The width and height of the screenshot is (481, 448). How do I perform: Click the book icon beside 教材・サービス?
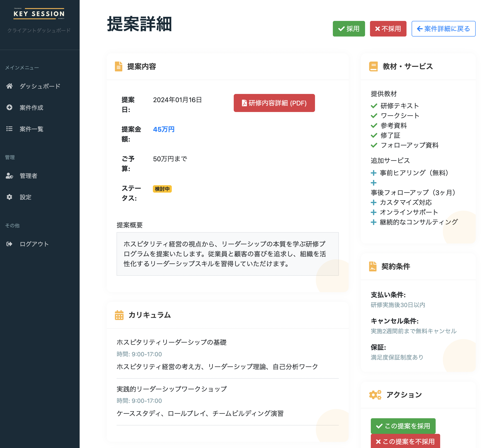[373, 66]
